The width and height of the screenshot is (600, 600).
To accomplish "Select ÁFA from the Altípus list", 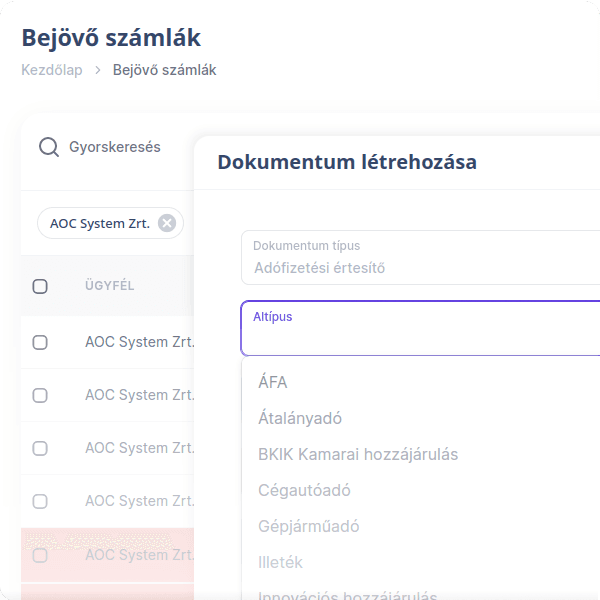I will click(x=273, y=382).
